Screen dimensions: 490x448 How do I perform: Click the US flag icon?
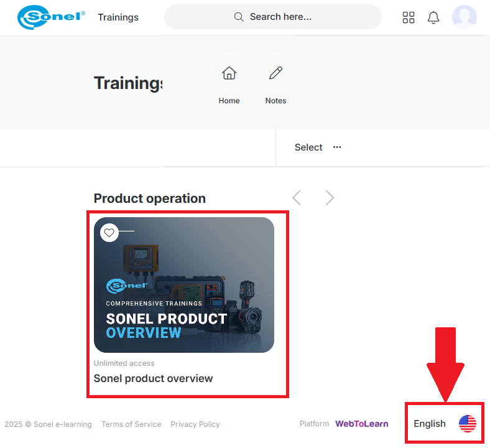(x=467, y=424)
